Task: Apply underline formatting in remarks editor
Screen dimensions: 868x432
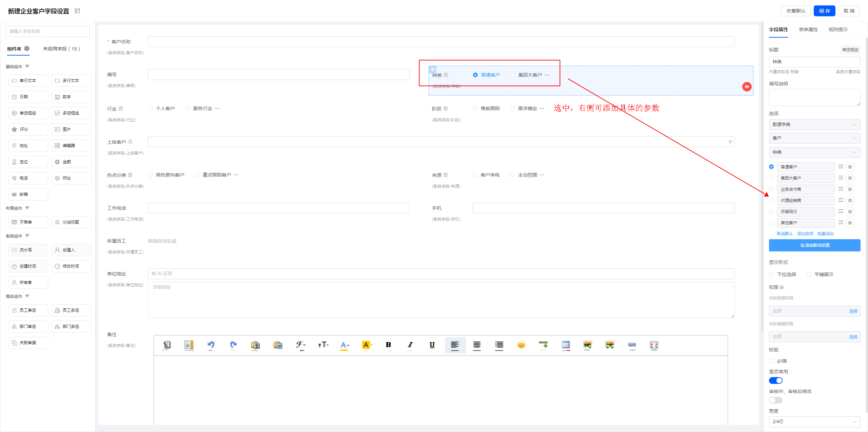Action: [x=432, y=345]
